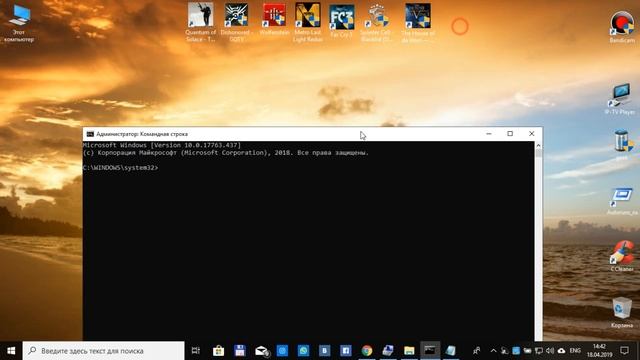Viewport: 640px width, 360px height.
Task: Switch the ENG input language indicator
Action: 575,351
